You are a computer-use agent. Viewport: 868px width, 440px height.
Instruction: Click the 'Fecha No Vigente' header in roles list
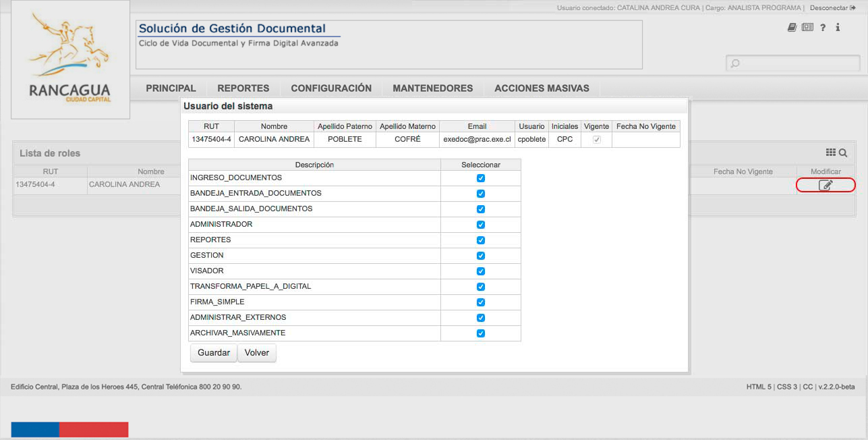coord(743,171)
